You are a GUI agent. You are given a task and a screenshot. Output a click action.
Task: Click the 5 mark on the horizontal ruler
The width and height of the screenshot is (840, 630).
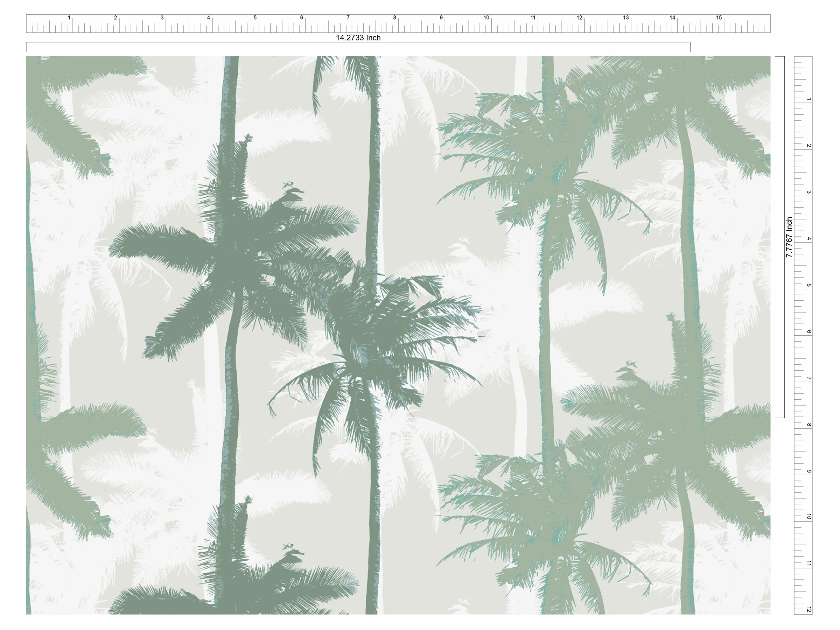[x=255, y=18]
